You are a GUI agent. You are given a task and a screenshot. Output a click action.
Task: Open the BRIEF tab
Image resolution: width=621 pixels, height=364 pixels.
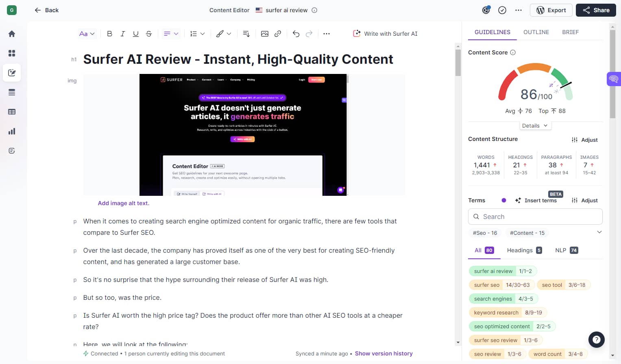570,32
